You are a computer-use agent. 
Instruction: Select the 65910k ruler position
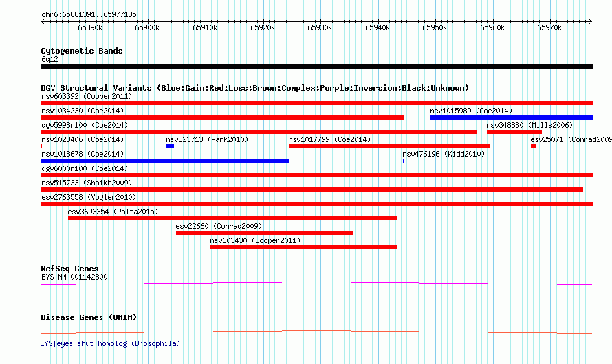[205, 27]
